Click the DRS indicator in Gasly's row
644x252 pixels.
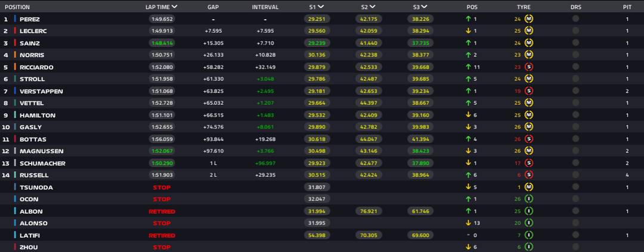[575, 127]
